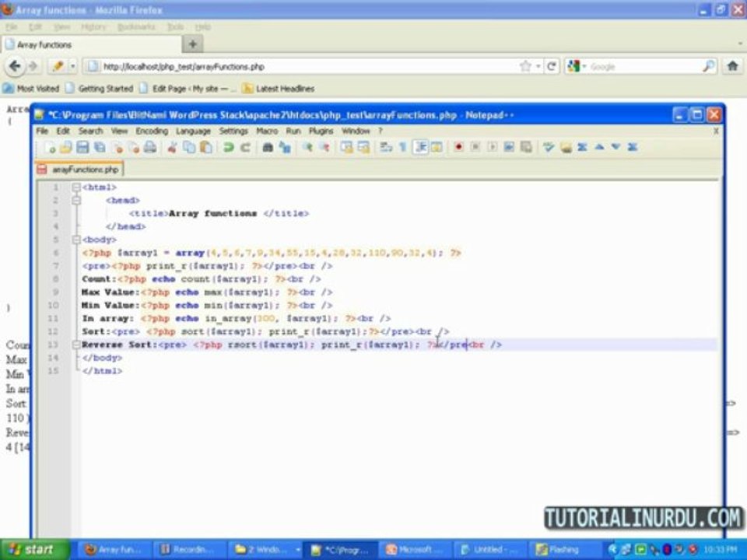Click the Close All toolbar icon

pos(134,148)
